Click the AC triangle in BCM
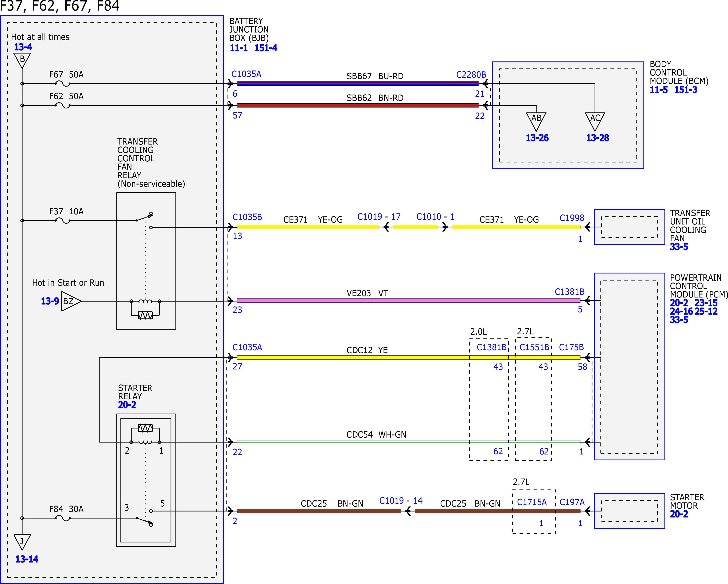This screenshot has height=584, width=728. point(595,122)
